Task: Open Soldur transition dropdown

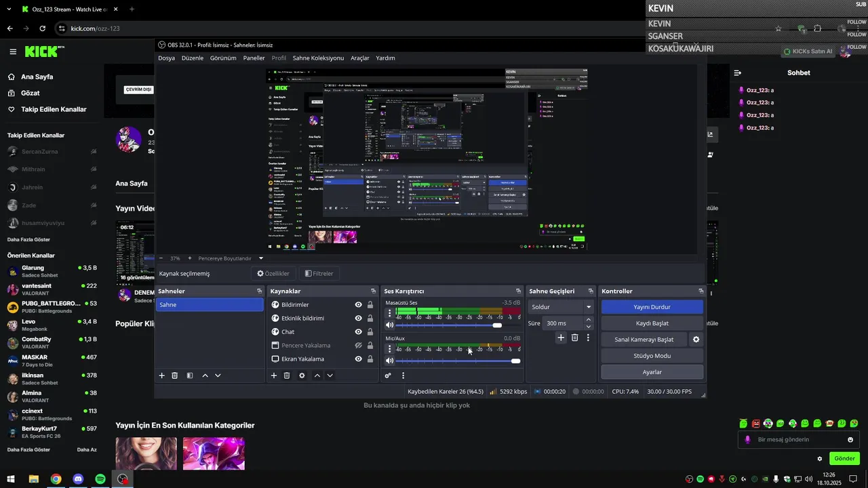Action: (x=561, y=307)
